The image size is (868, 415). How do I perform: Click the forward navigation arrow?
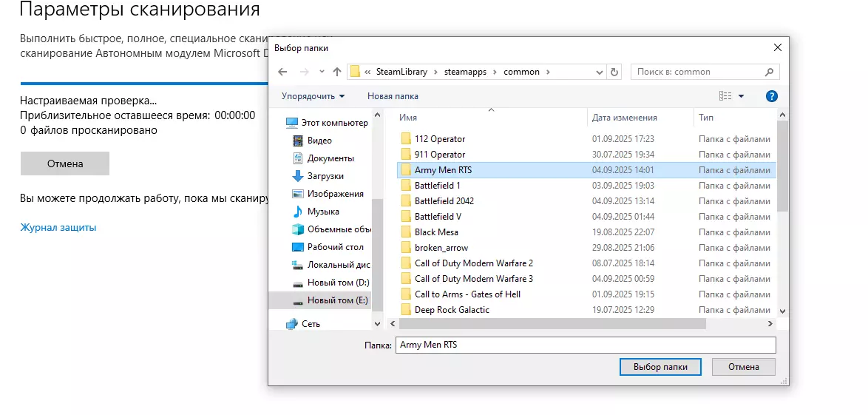(x=303, y=72)
